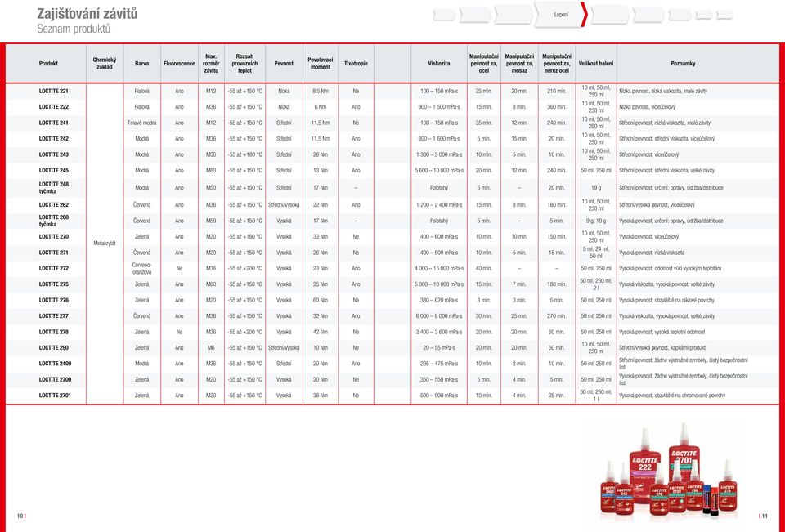The width and height of the screenshot is (785, 532).
Task: Click the '5 600 – 10 000 mPa·s' viscosity value
Action: (x=439, y=170)
